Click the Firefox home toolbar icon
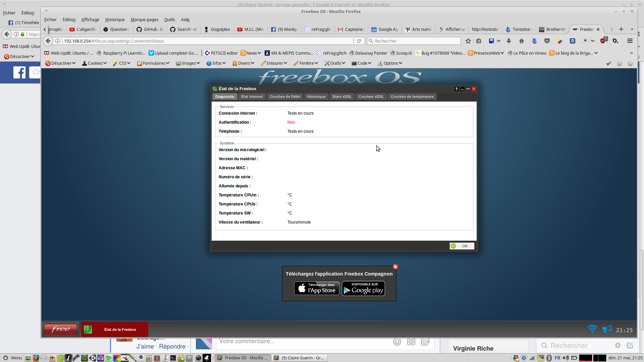 521,41
